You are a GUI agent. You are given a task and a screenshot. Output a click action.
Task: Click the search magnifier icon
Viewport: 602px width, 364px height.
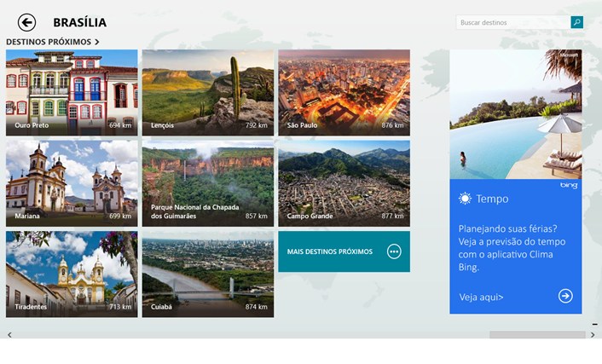pyautogui.click(x=577, y=22)
